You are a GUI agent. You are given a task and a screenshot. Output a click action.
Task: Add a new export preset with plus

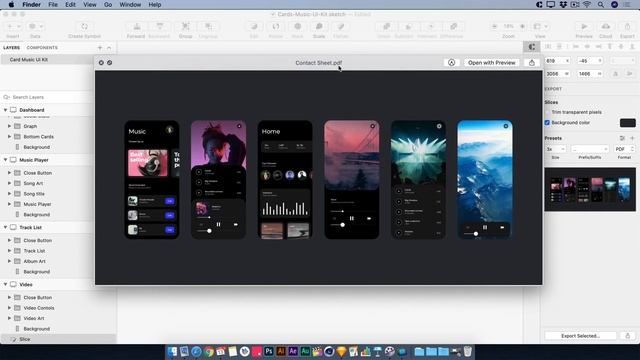click(x=632, y=138)
